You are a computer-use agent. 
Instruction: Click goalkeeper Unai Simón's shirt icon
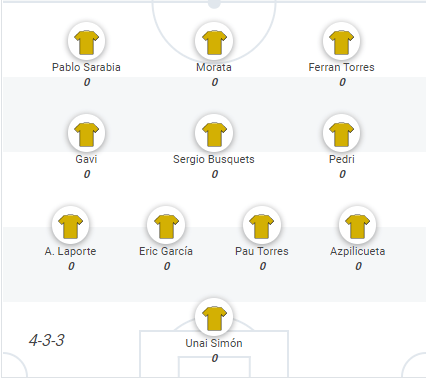(x=214, y=317)
